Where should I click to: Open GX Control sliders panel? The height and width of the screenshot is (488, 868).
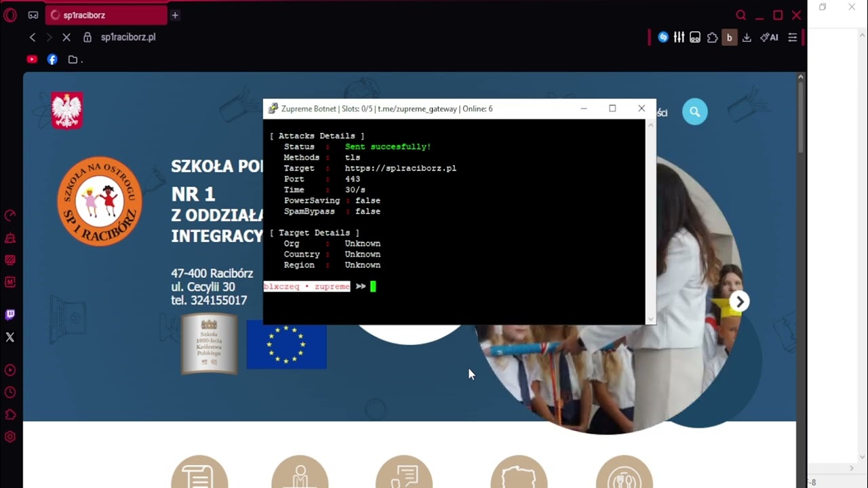point(679,37)
